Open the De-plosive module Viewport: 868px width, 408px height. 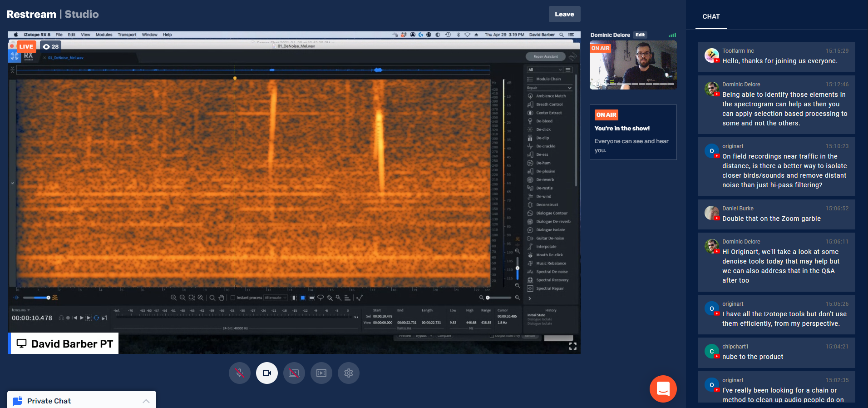tap(541, 171)
